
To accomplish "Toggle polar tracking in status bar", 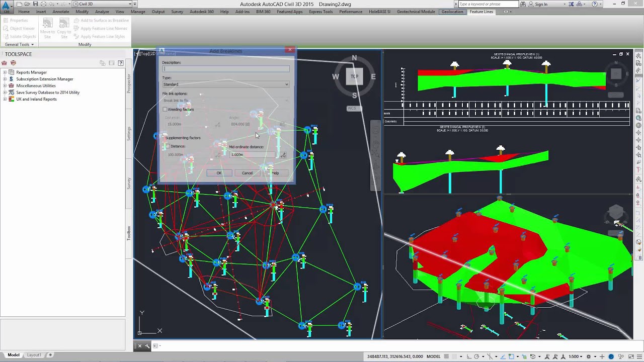I will click(476, 356).
